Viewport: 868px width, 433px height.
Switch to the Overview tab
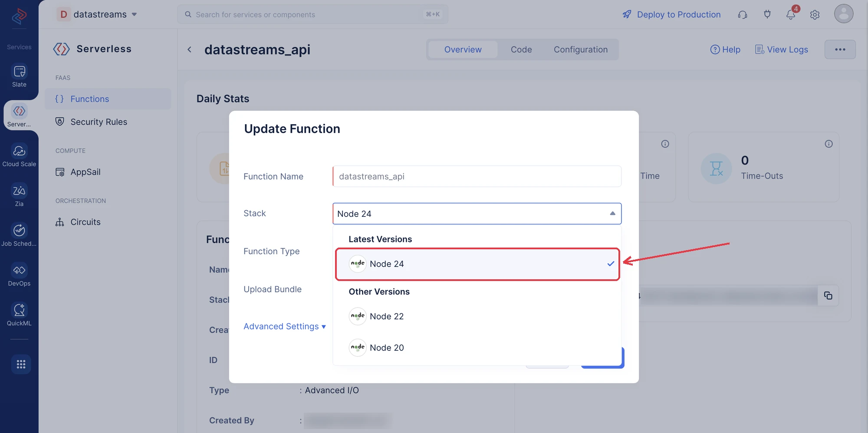463,50
